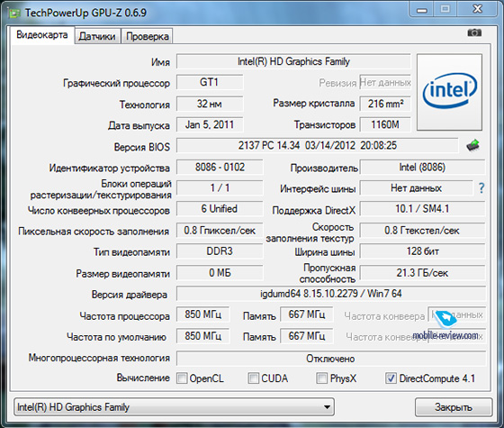Click the Имя field with Intel HD Graphics
Screen dimensions: 504x428
pyautogui.click(x=293, y=61)
